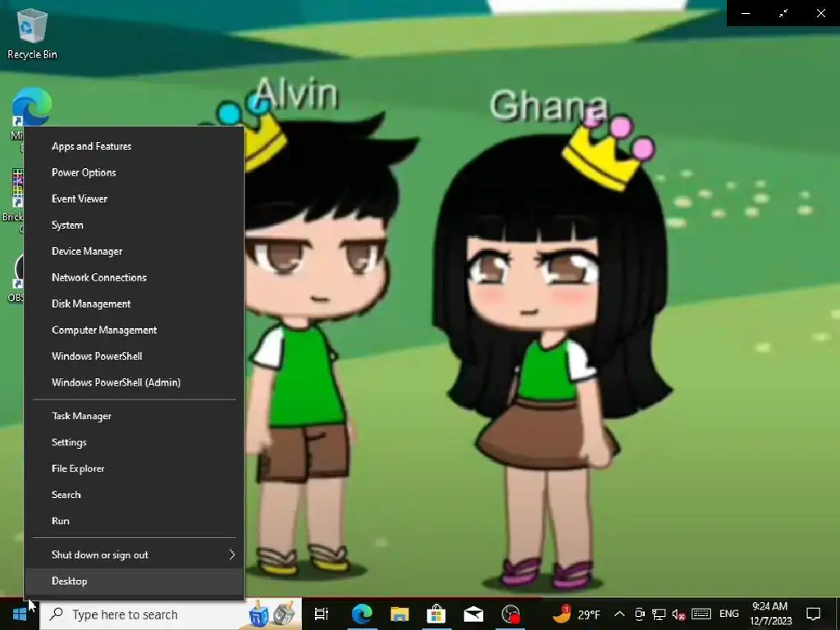Select Desktop at the menu bottom
The height and width of the screenshot is (630, 840).
134,582
